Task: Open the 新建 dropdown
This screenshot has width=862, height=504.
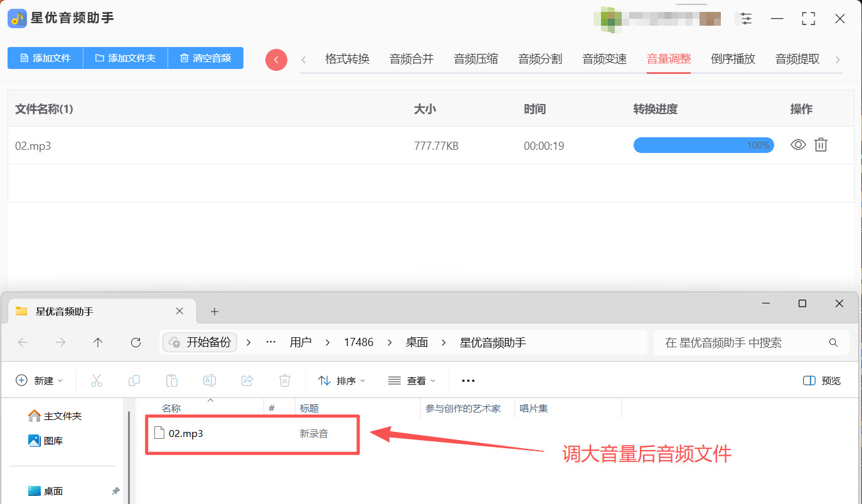Action: [40, 381]
